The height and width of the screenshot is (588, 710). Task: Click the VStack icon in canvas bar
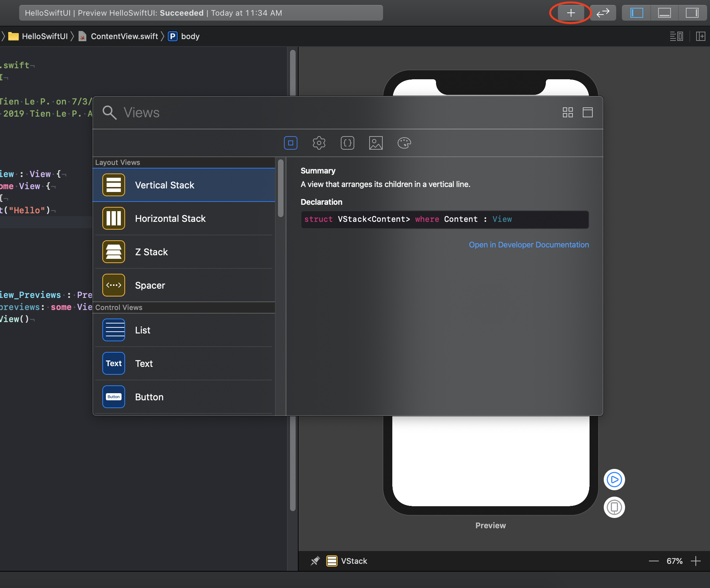coord(332,561)
